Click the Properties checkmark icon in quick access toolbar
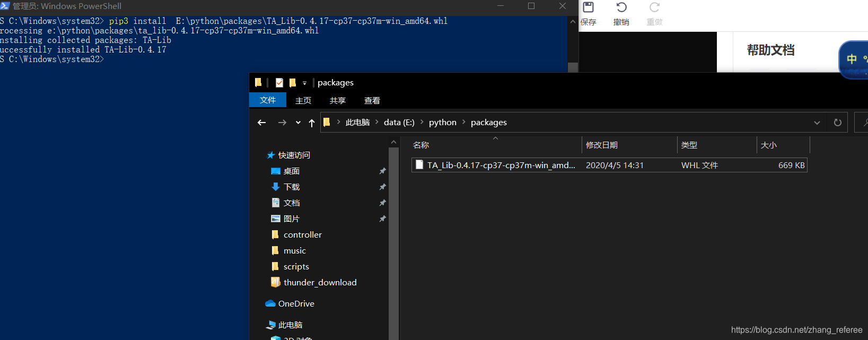868x340 pixels. [x=279, y=83]
